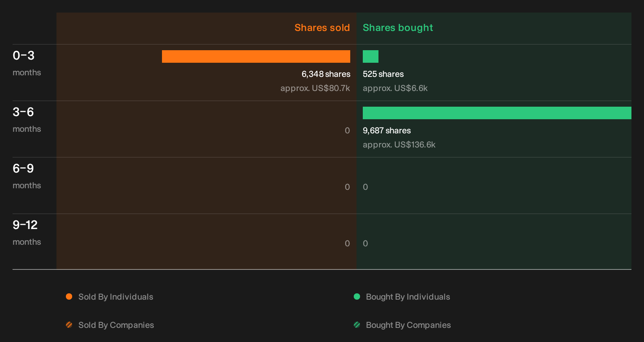
Task: Click the approx. US$6.6k value
Action: pos(395,88)
